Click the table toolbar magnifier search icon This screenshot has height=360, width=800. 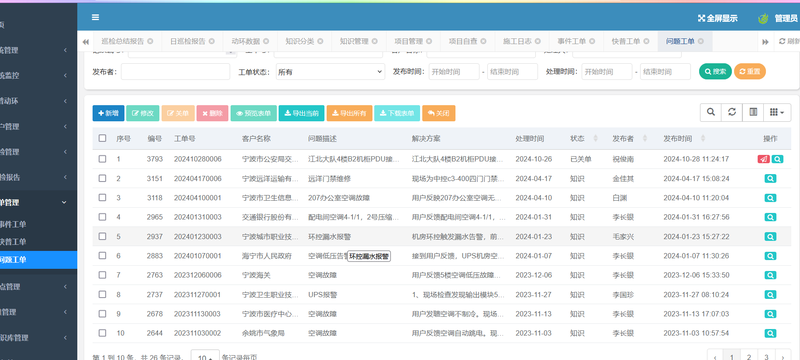(x=711, y=112)
